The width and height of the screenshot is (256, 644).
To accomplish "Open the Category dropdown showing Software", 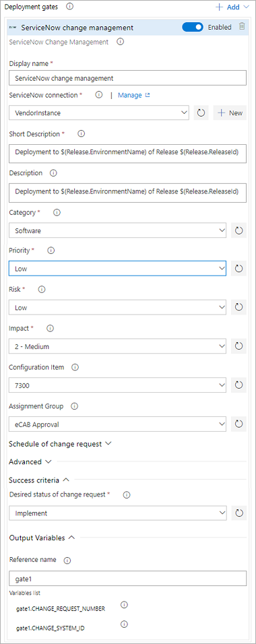I will [x=117, y=230].
